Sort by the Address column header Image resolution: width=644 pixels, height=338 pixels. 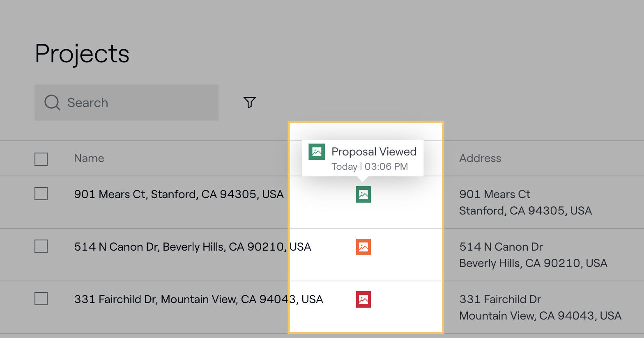tap(480, 158)
